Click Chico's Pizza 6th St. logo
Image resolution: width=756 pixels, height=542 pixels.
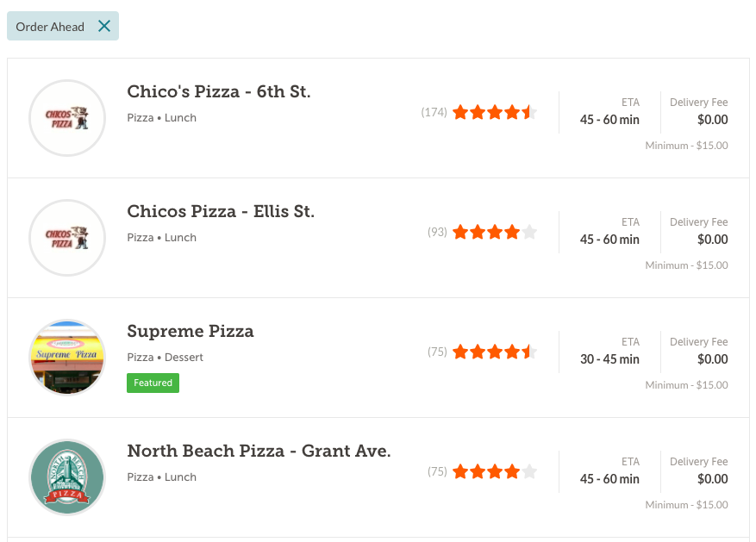(x=67, y=118)
